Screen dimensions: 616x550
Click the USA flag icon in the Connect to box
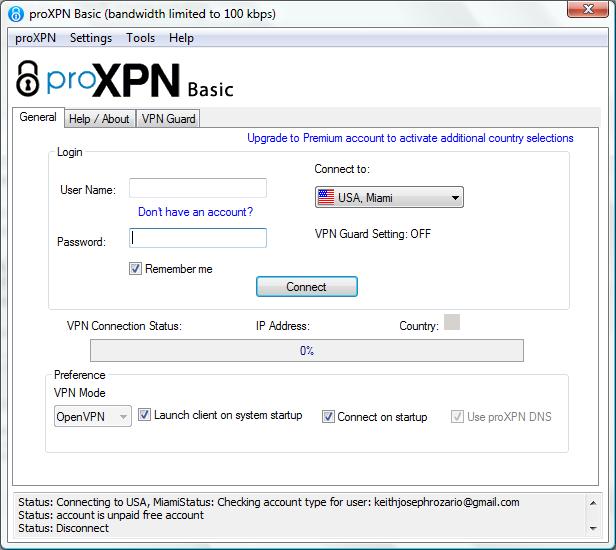[326, 197]
